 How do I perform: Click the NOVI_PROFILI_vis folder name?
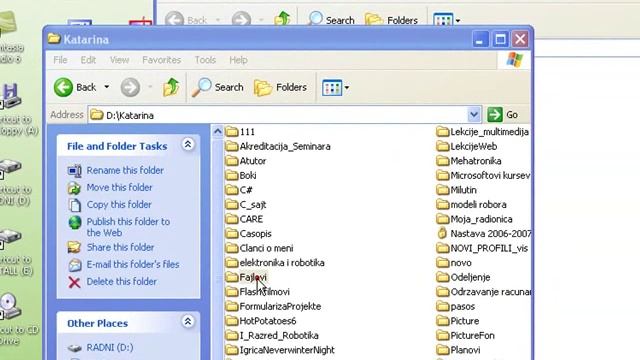pos(489,248)
